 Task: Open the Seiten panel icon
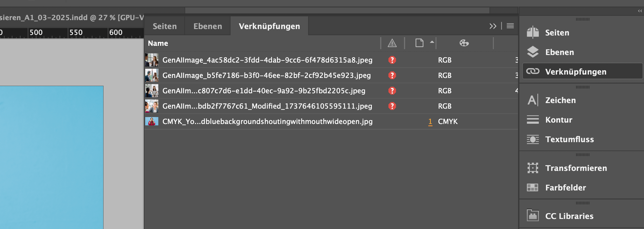click(x=533, y=32)
